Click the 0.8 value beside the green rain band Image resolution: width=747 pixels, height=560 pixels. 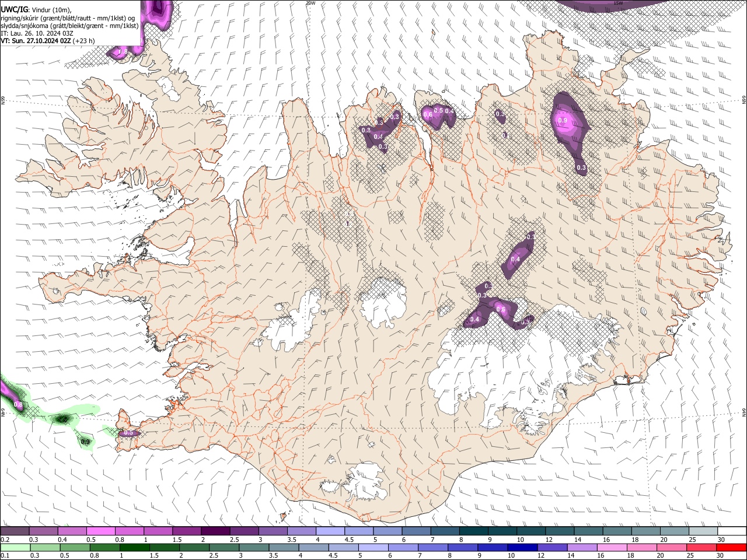[18, 404]
